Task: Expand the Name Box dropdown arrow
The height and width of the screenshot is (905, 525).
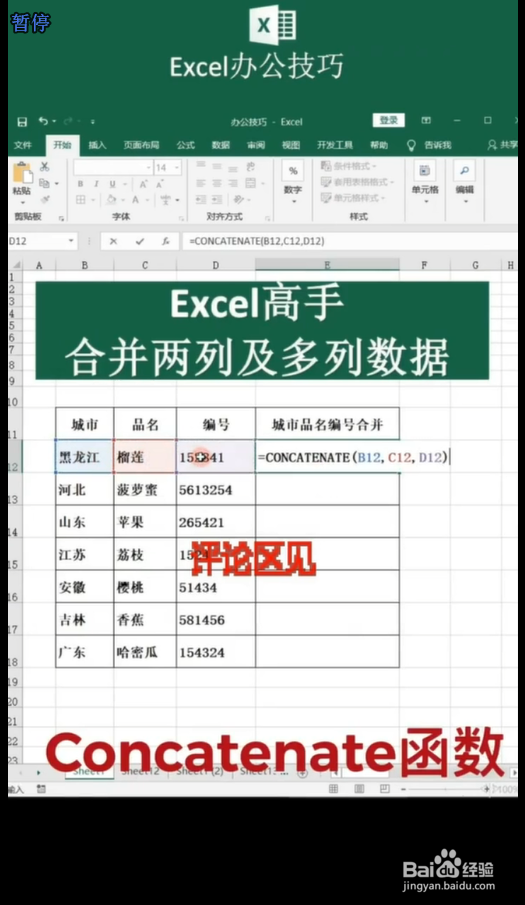Action: pos(71,241)
